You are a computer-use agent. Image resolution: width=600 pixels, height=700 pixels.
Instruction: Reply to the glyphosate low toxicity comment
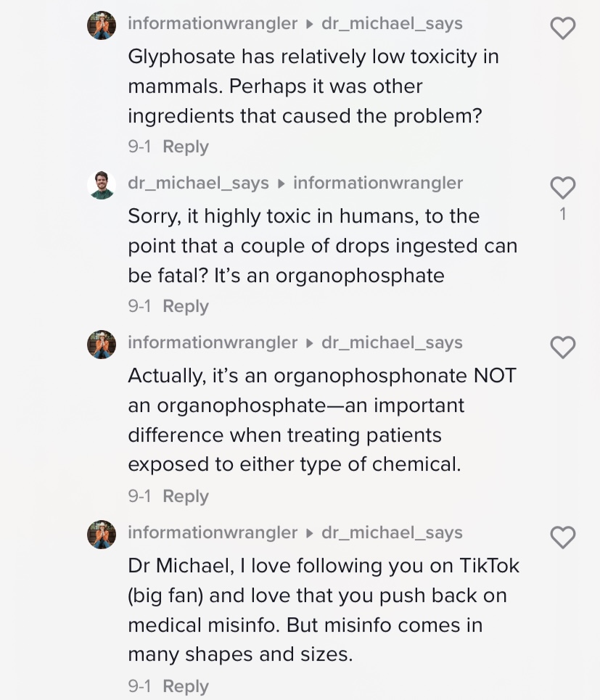[x=186, y=147]
